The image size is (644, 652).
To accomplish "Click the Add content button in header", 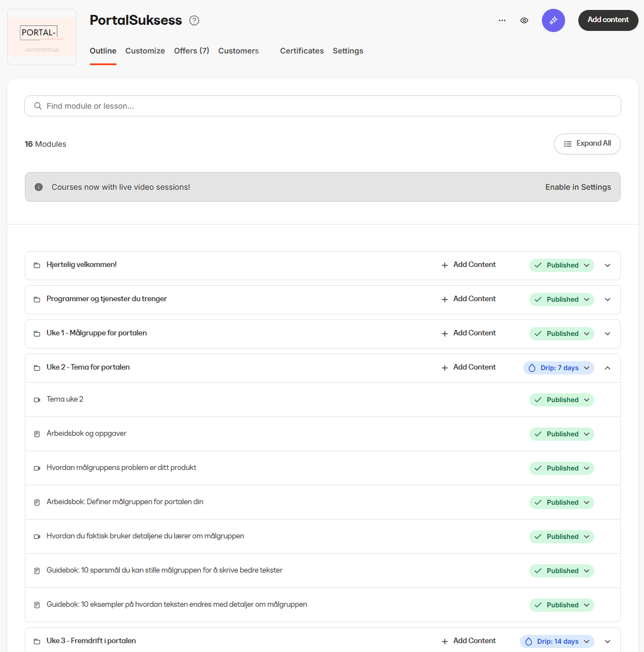I will [x=608, y=20].
